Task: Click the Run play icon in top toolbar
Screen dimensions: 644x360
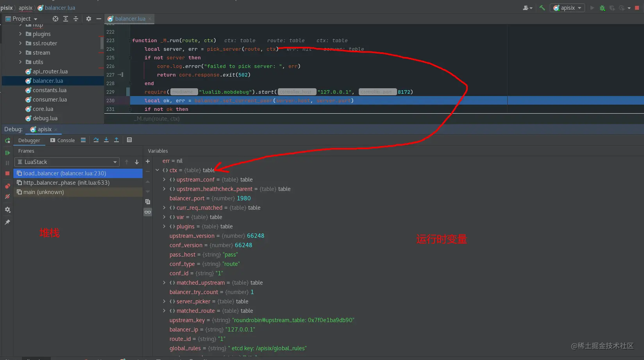Action: point(592,8)
